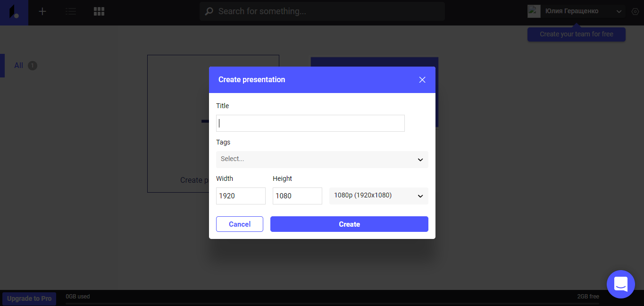Screen dimensions: 644x306
Task: Switch to grid view icon
Action: click(99, 11)
